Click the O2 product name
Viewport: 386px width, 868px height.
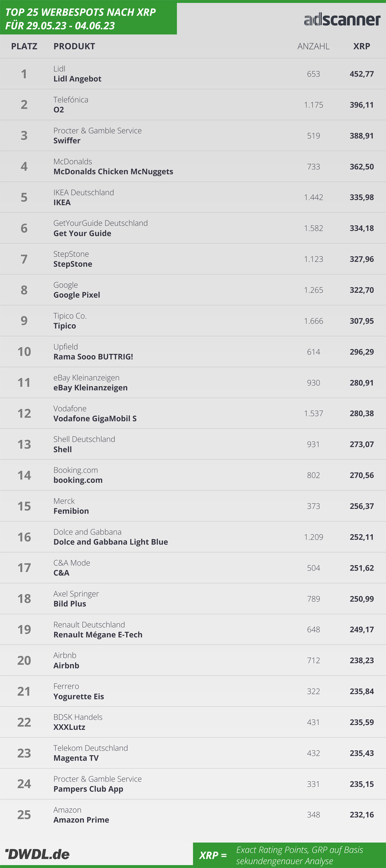tap(59, 110)
